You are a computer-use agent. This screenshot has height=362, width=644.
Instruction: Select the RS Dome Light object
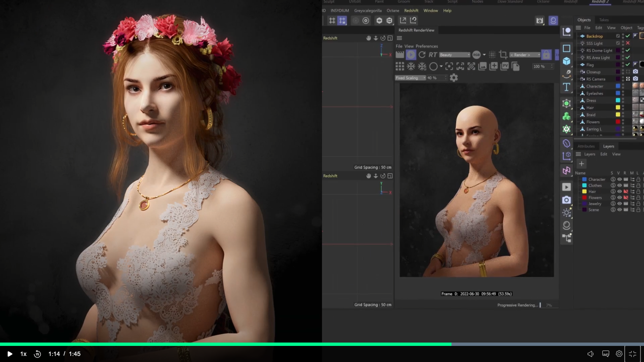coord(599,51)
